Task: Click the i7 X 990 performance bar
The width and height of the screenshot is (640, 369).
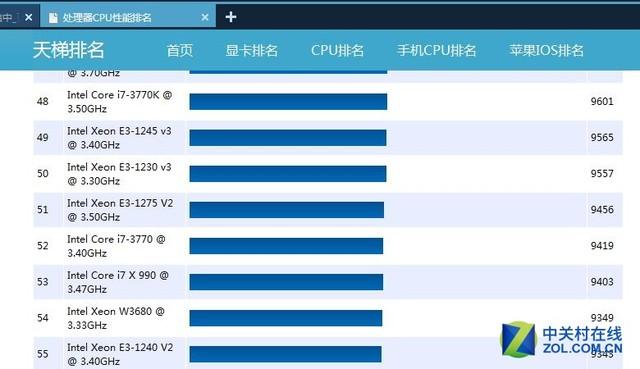Action: pos(286,282)
